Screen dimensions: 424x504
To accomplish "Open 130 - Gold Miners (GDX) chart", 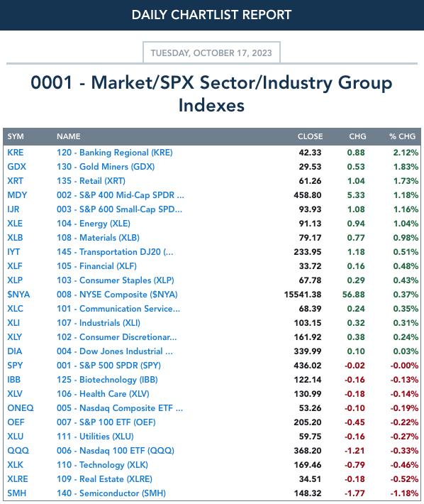I will (x=106, y=167).
